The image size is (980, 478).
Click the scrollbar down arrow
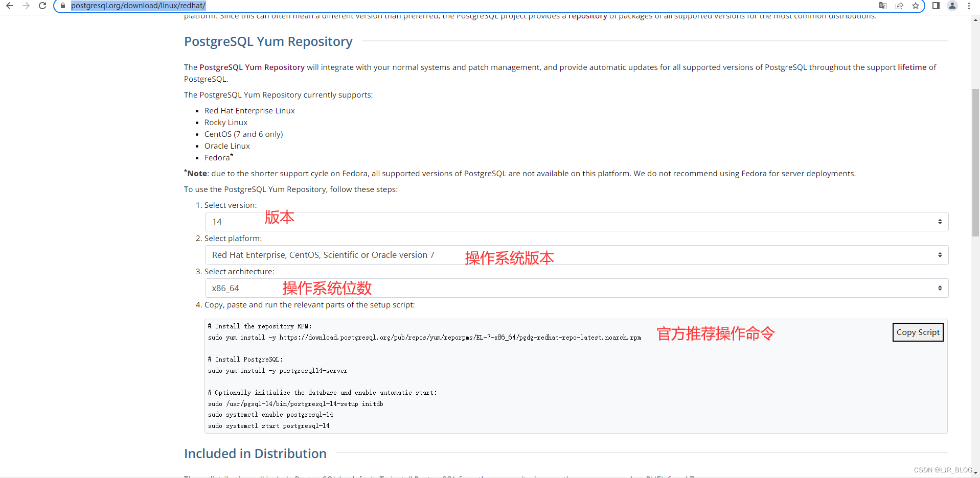click(x=974, y=473)
